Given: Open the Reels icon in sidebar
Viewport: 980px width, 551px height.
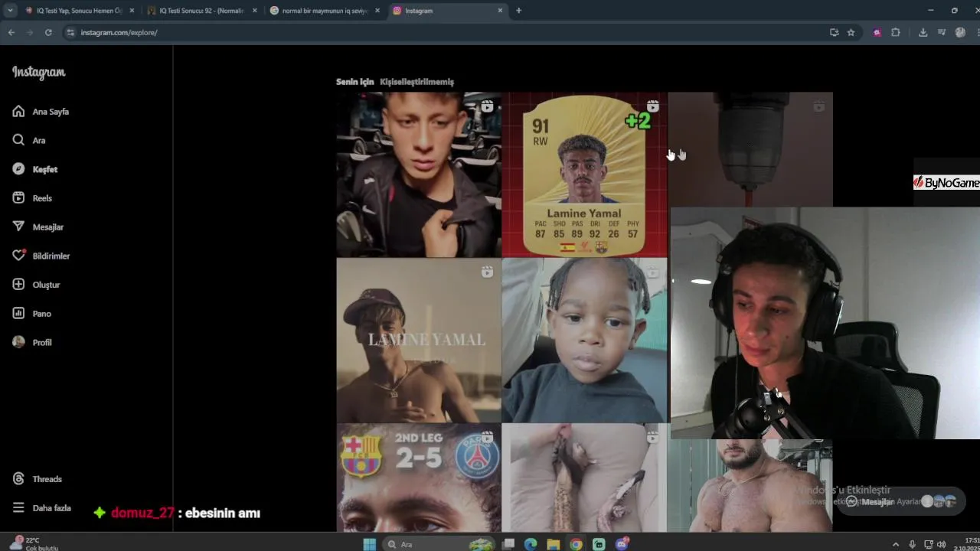Looking at the screenshot, I should [x=18, y=198].
